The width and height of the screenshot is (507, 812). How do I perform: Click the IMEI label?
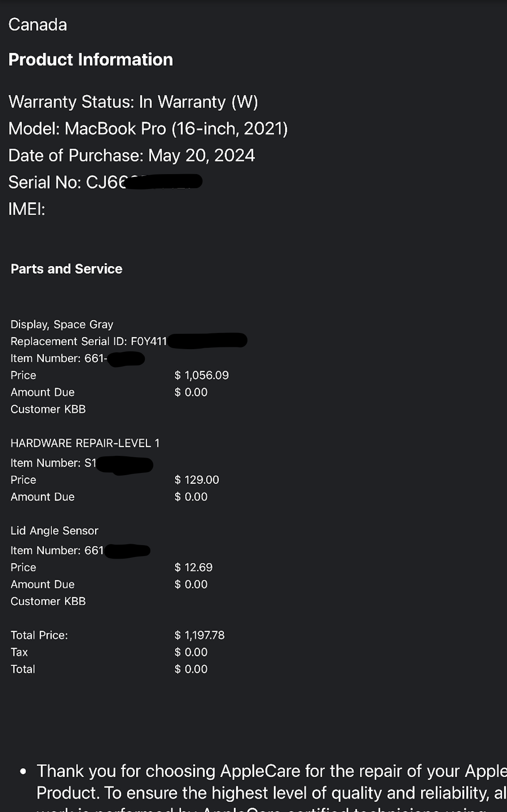pyautogui.click(x=27, y=209)
